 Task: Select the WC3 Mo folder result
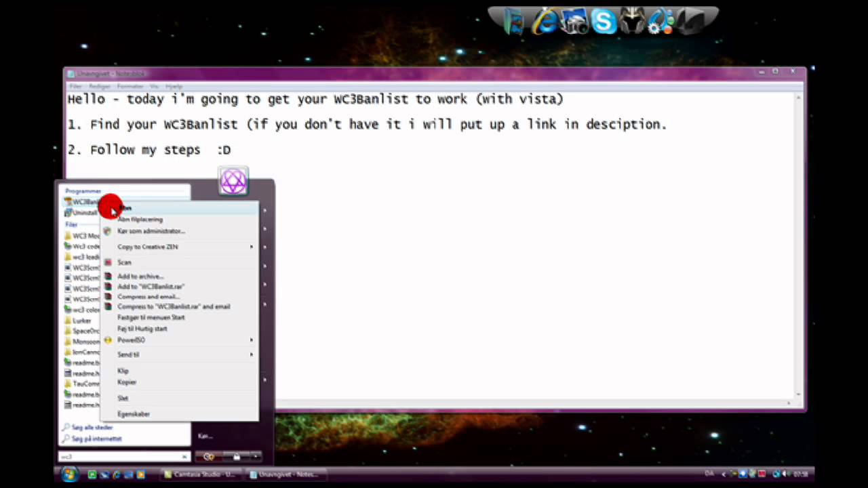tap(81, 236)
